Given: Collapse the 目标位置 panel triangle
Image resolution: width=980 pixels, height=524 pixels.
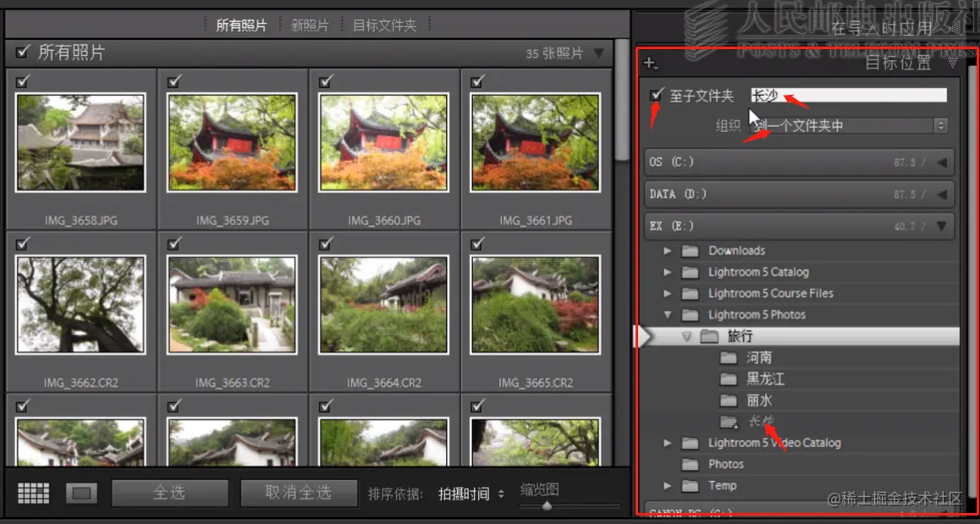Looking at the screenshot, I should coord(953,63).
